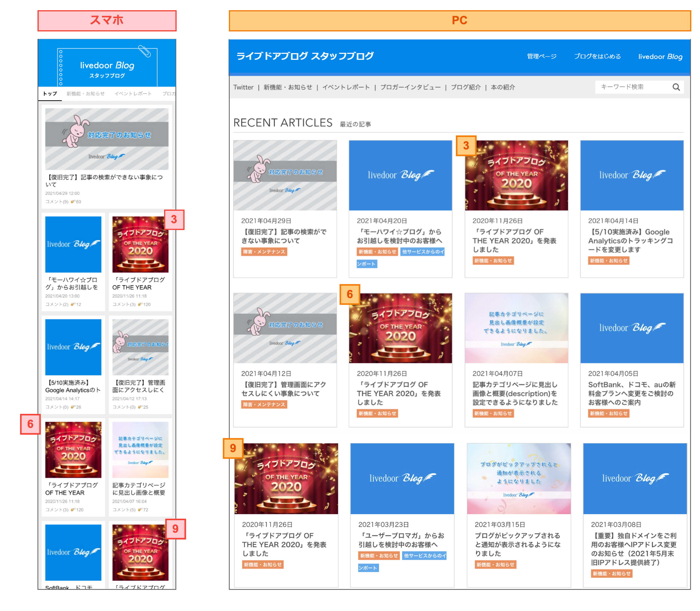Click 新機能・お知らせ tag on 03月08日 article
Screen dimensions: 700x611
(x=612, y=574)
